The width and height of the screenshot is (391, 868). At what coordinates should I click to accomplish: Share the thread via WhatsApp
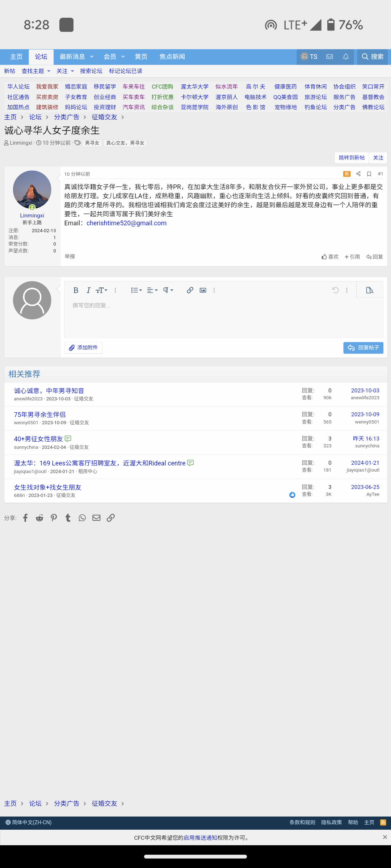click(x=82, y=518)
